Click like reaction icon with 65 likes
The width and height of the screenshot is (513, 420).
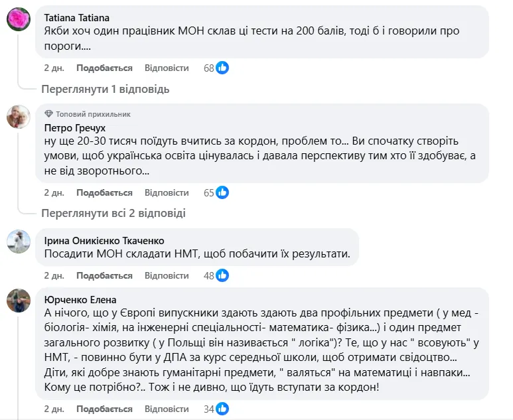click(222, 192)
